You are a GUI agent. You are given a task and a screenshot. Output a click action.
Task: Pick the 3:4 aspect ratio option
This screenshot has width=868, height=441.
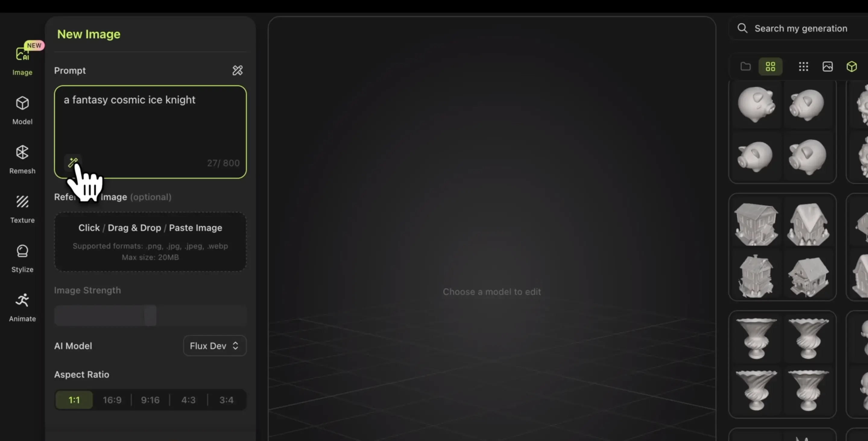coord(226,400)
